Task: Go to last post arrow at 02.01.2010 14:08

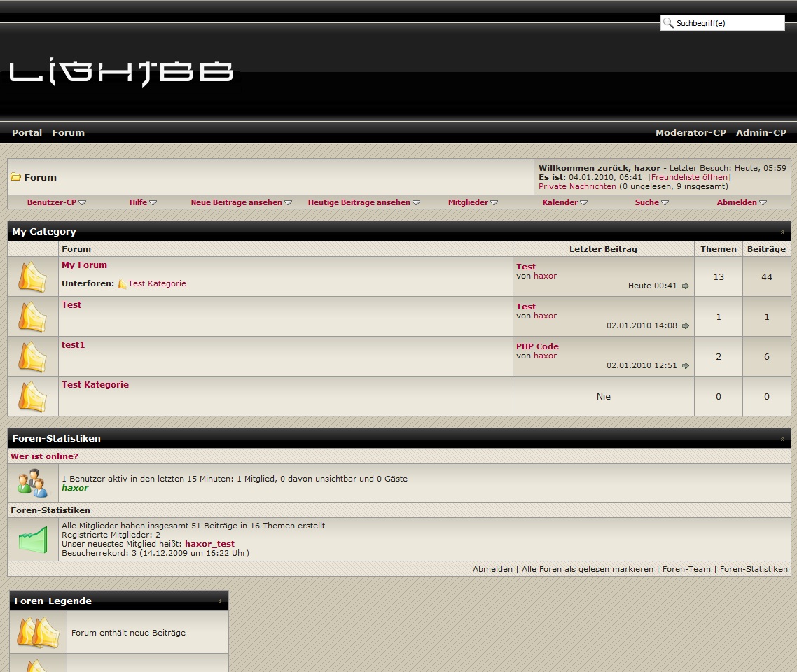Action: click(686, 326)
